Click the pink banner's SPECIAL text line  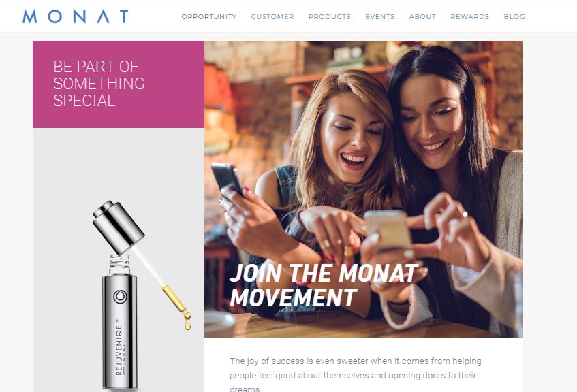84,101
